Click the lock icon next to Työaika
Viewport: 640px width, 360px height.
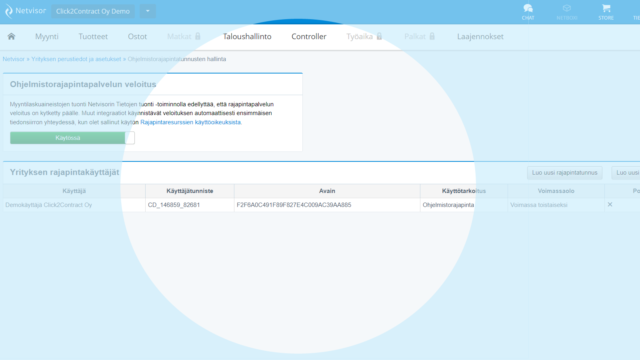coord(379,36)
